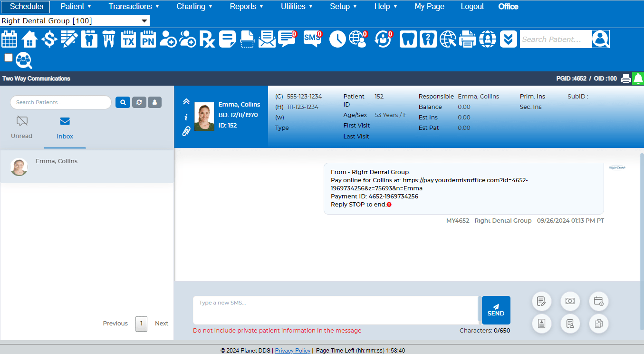Click the Rx prescription icon

click(x=207, y=39)
